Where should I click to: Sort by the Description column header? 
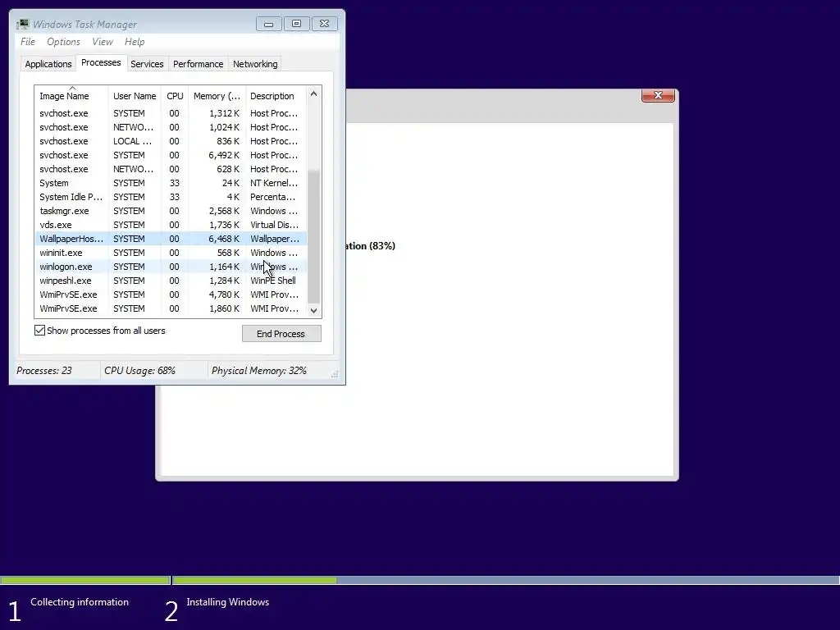click(276, 96)
